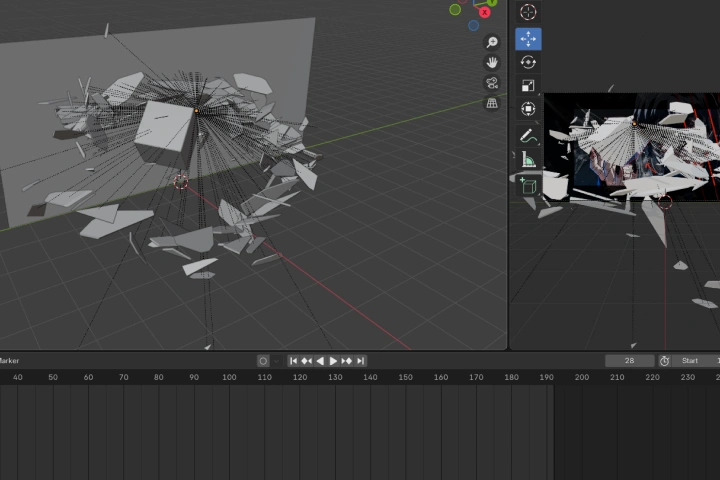Jump to the last frame
Screen dimensions: 720x480
coord(360,361)
